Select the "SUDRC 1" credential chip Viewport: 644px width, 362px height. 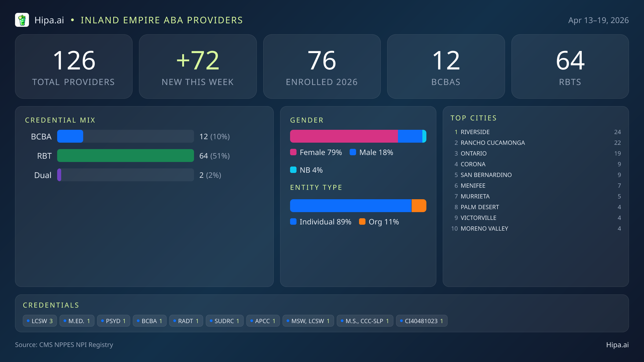point(224,321)
